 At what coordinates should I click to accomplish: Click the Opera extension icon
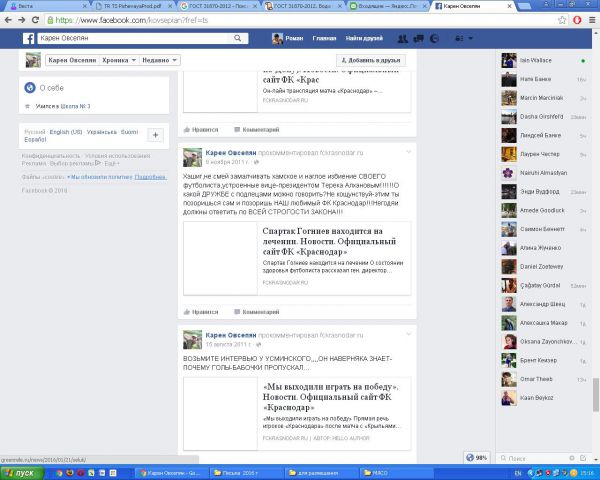pyautogui.click(x=577, y=20)
